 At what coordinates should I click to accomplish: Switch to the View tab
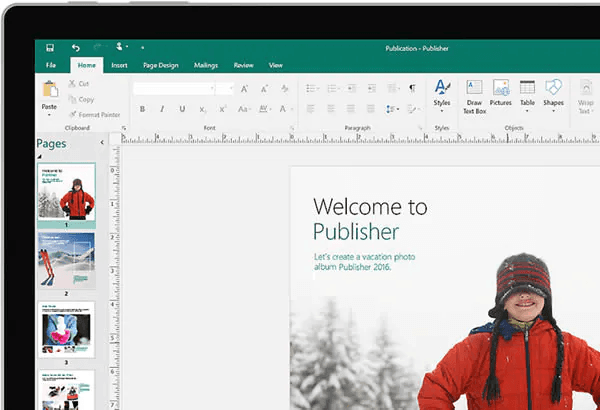click(x=276, y=65)
